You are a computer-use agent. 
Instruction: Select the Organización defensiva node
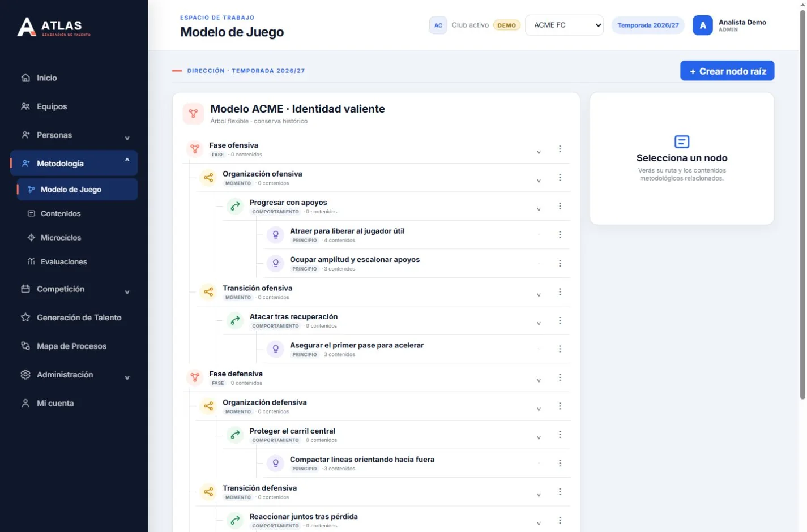coord(264,402)
